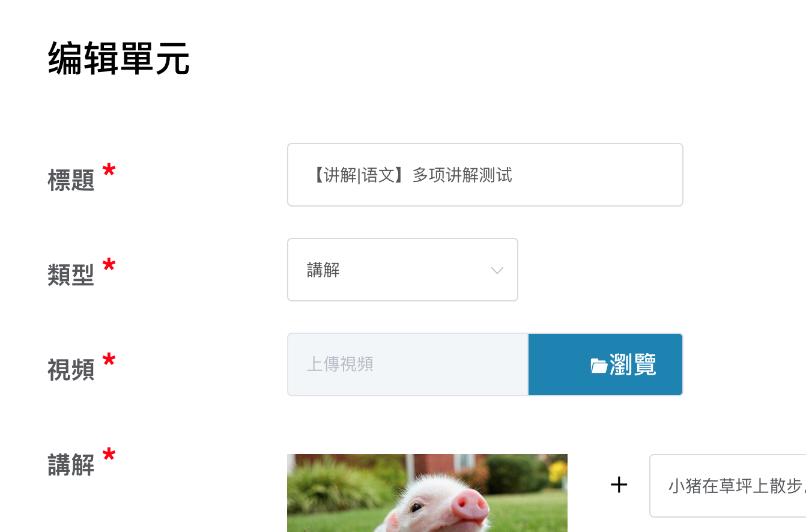Click the 編輯單元 page heading
Image resolution: width=806 pixels, height=532 pixels.
pyautogui.click(x=119, y=59)
